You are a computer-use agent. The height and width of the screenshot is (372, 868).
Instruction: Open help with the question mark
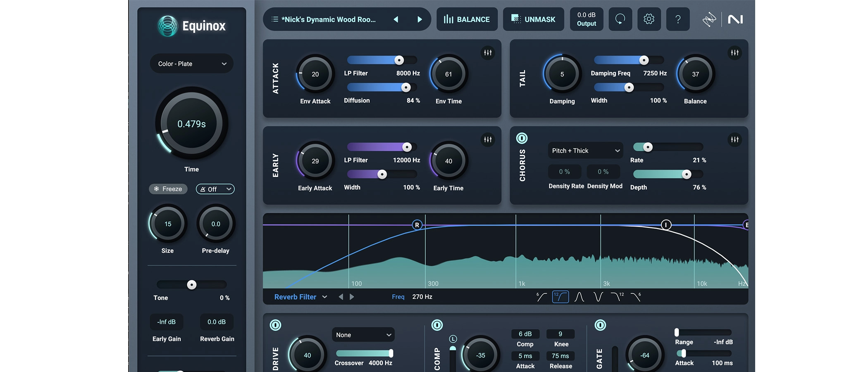[678, 19]
